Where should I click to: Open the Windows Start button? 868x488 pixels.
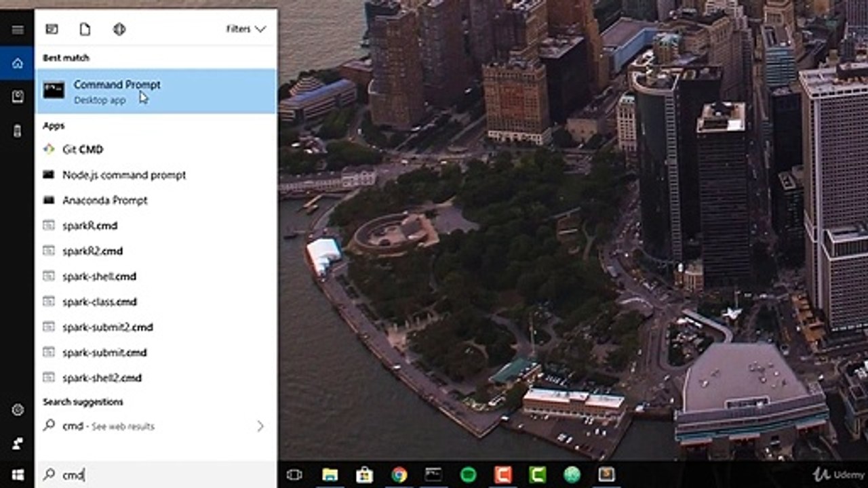tap(18, 474)
